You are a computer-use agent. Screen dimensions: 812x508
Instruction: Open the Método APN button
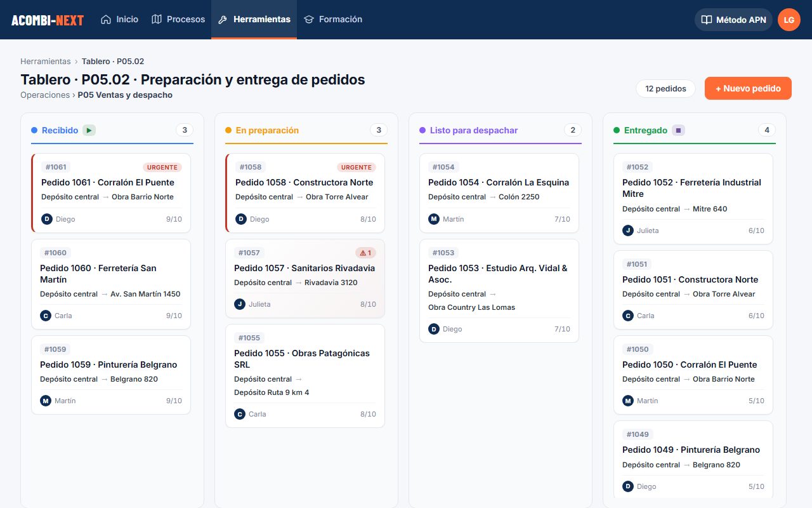tap(733, 20)
